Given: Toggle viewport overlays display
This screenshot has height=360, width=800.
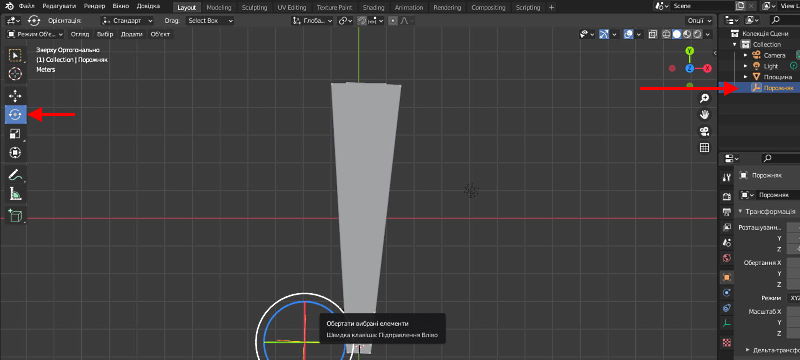Looking at the screenshot, I should click(x=629, y=34).
